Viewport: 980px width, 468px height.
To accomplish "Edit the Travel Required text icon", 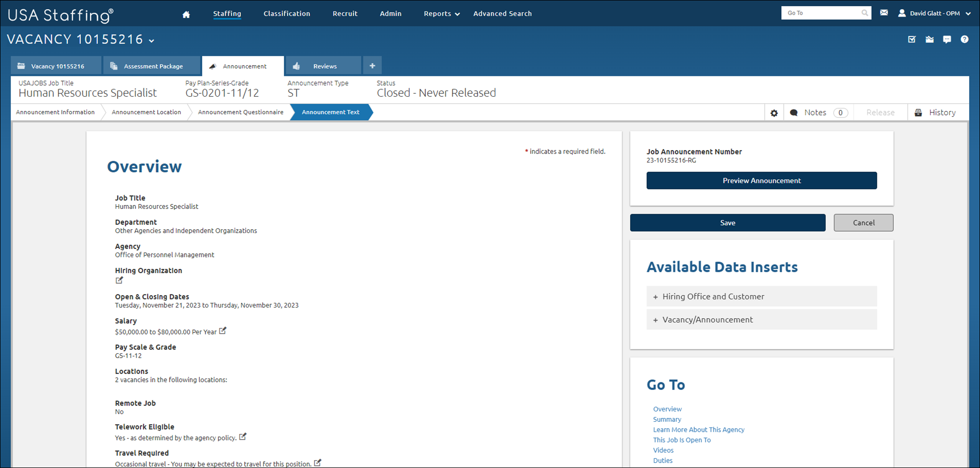I will point(318,463).
